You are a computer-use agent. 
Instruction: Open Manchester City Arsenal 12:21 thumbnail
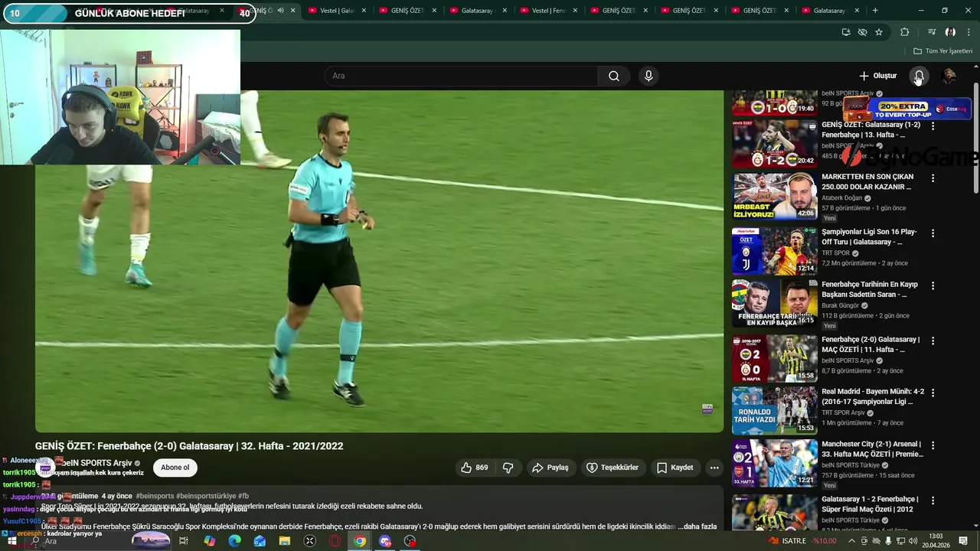click(x=774, y=463)
